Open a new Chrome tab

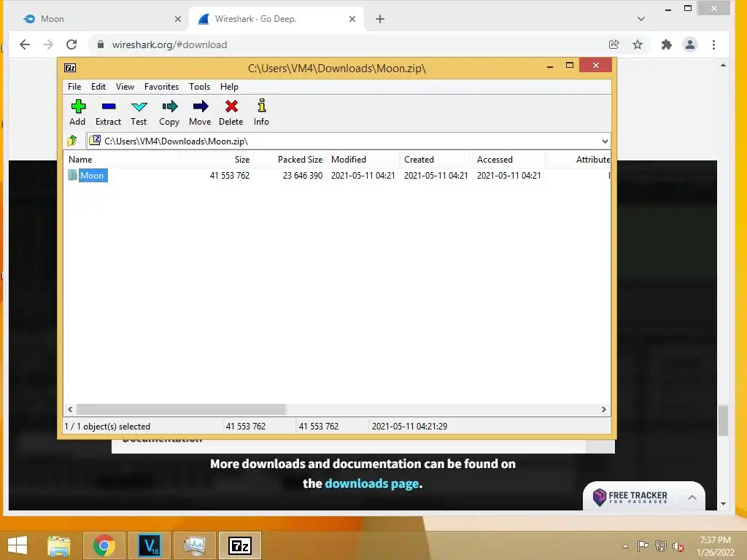(379, 19)
